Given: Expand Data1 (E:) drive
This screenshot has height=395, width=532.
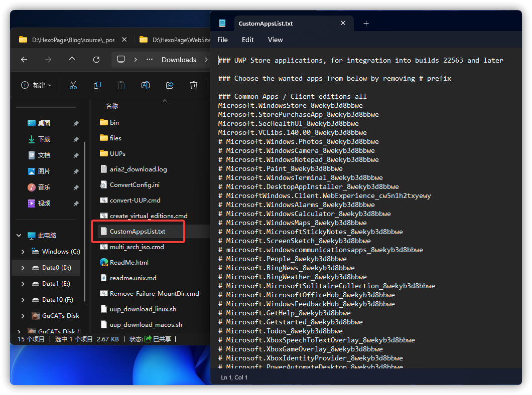Looking at the screenshot, I should pos(22,283).
